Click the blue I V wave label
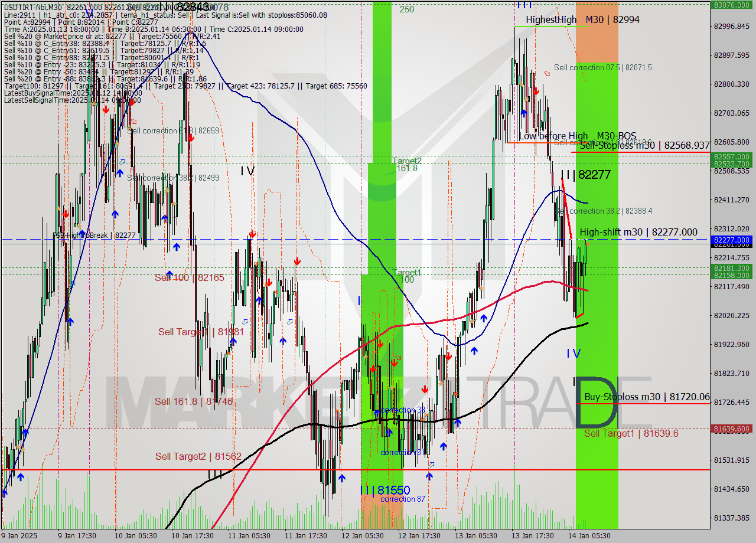 [573, 353]
